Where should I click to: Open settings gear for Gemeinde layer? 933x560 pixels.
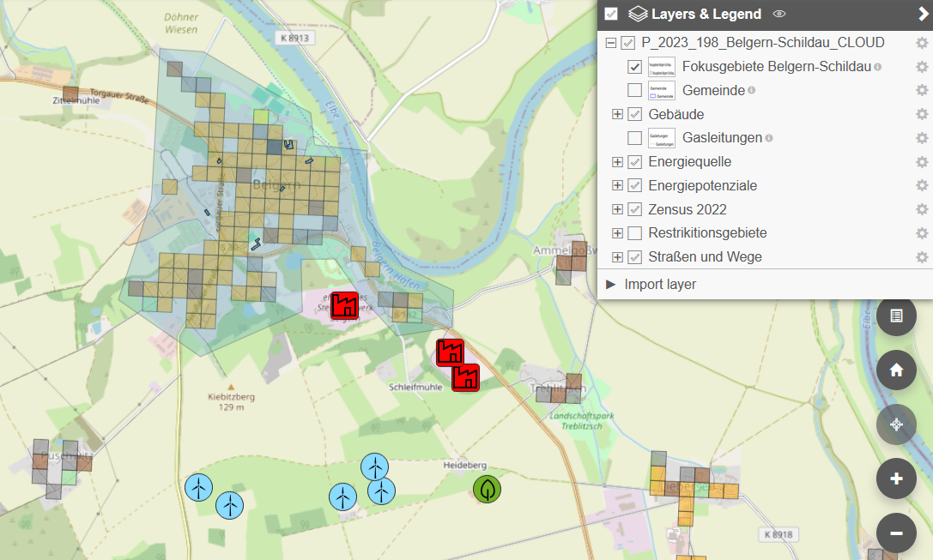coord(922,90)
